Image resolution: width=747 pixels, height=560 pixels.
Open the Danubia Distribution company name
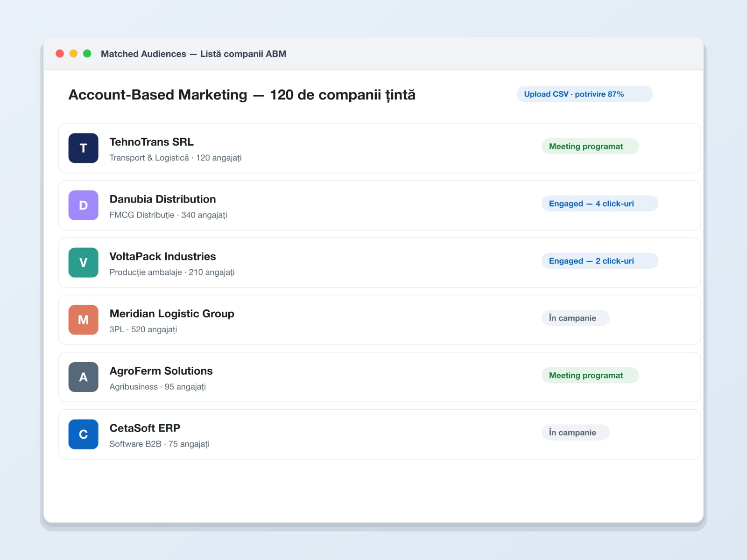162,199
